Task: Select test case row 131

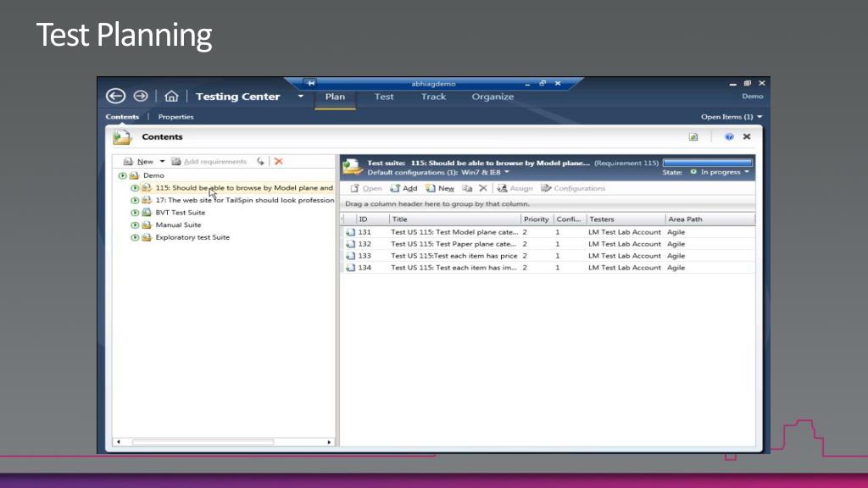Action: pos(548,232)
